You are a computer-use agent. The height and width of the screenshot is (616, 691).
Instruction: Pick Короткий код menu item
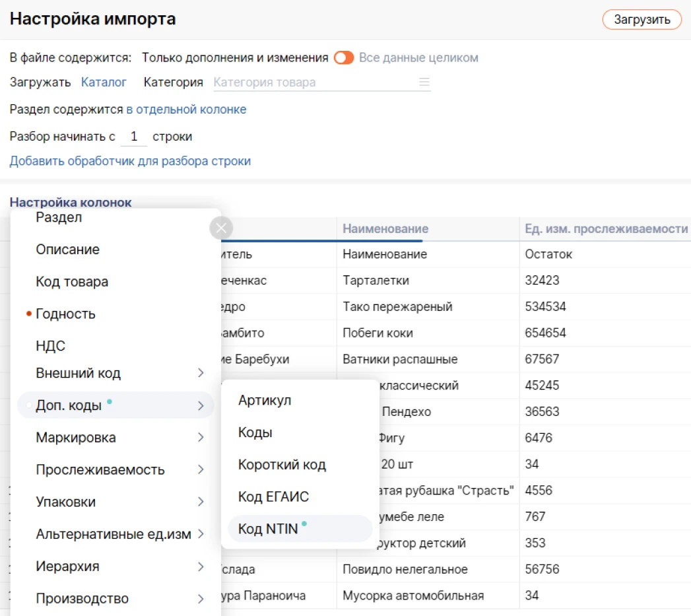pyautogui.click(x=282, y=465)
